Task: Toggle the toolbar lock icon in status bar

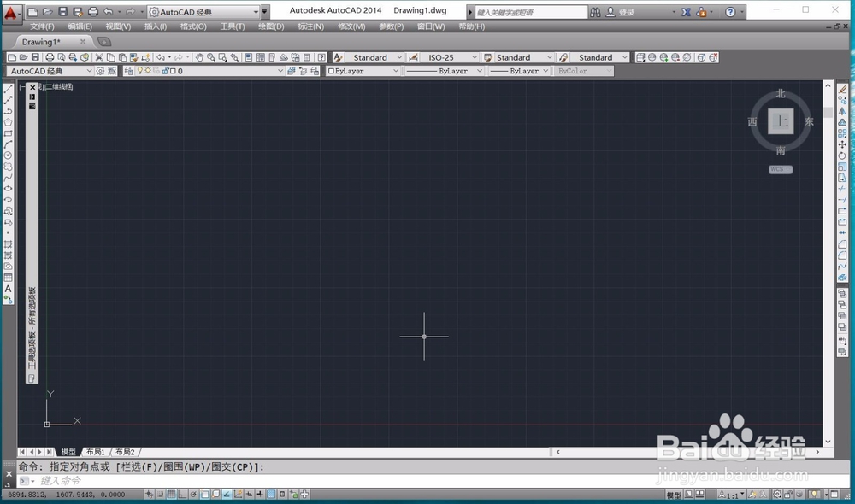Action: [788, 495]
